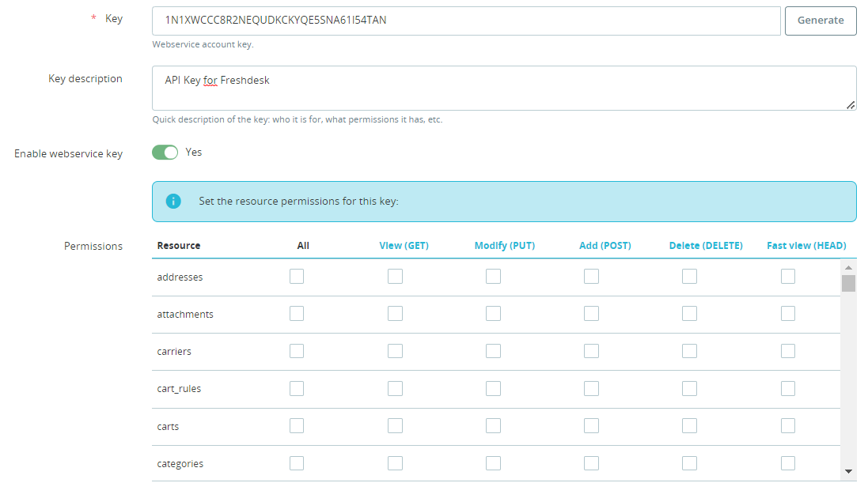868x498 pixels.
Task: Click the Delete (DELETE) column header
Action: click(x=705, y=246)
